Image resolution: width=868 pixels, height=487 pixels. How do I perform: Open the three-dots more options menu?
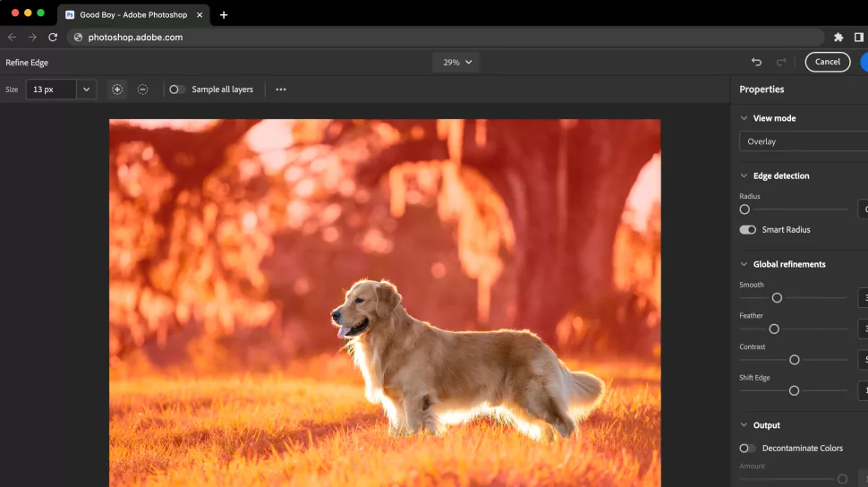[281, 90]
